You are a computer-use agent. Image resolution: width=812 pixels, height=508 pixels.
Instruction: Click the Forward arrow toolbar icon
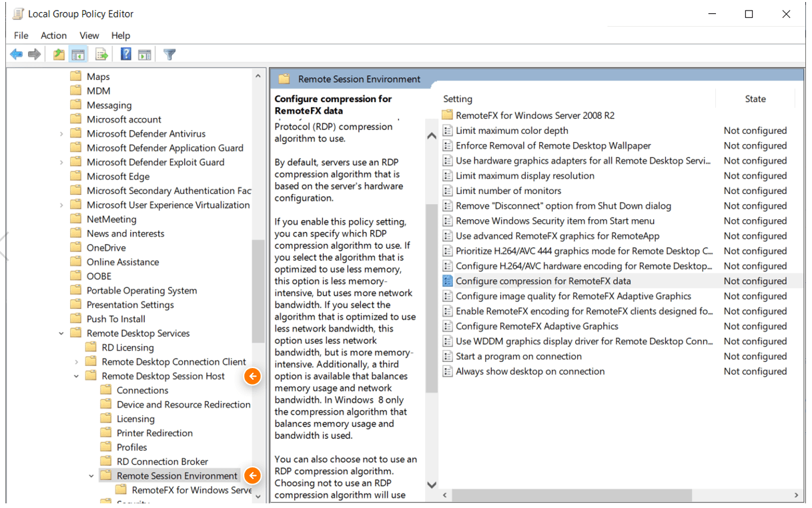[34, 55]
